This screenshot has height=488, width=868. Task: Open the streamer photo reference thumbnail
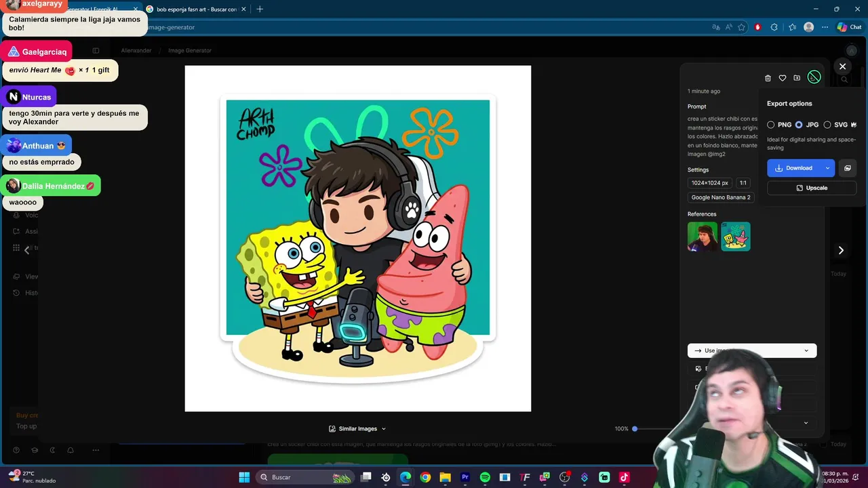703,237
